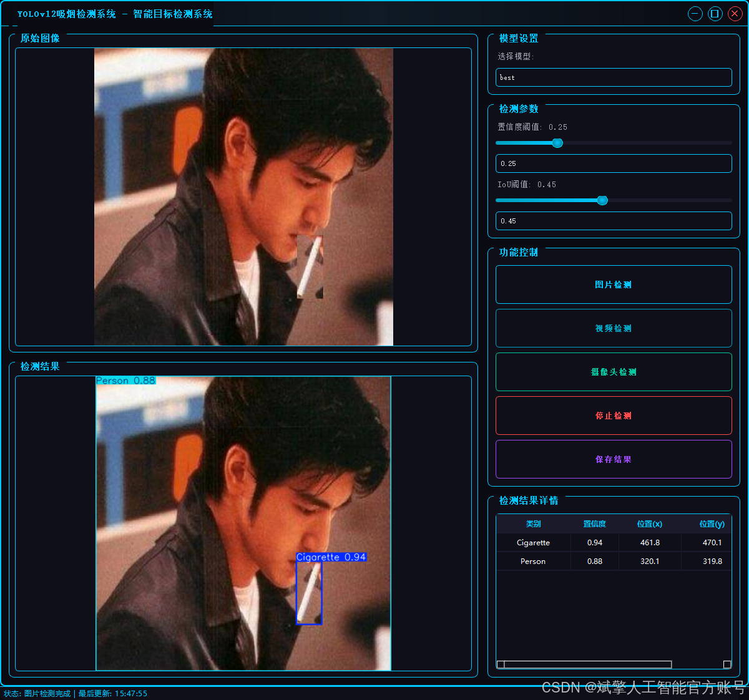Click the detection result image preview

(243, 523)
